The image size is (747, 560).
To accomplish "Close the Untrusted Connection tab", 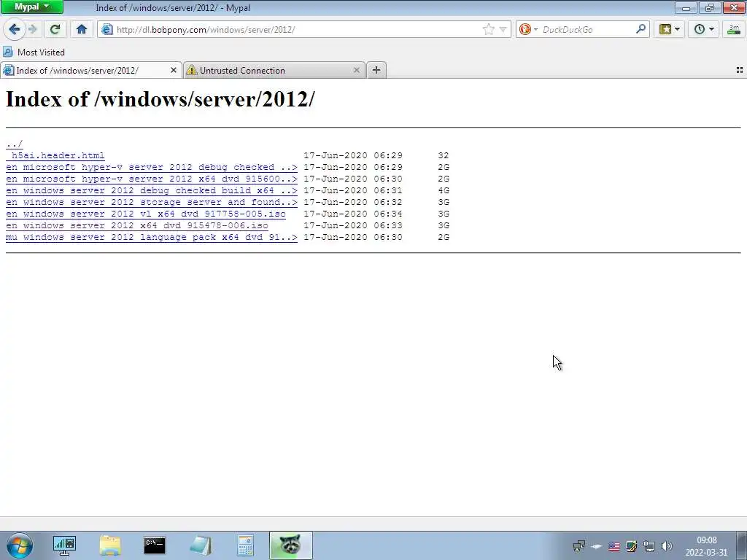I will tap(356, 70).
